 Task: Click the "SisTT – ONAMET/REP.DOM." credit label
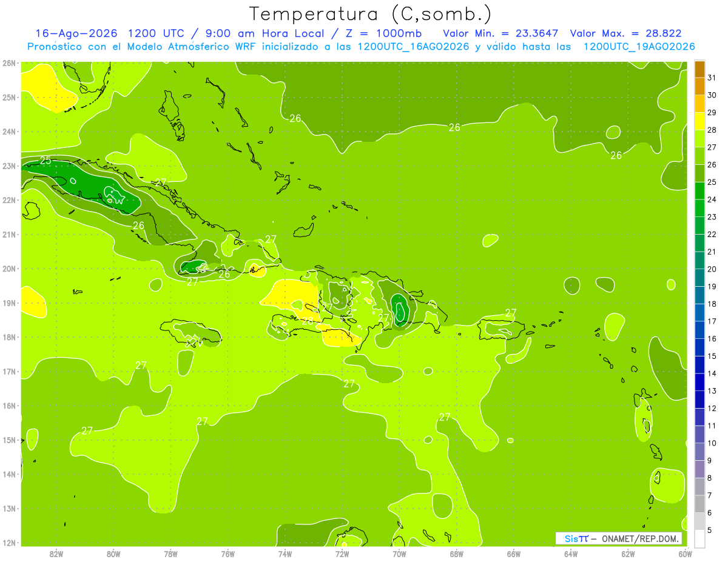[619, 538]
